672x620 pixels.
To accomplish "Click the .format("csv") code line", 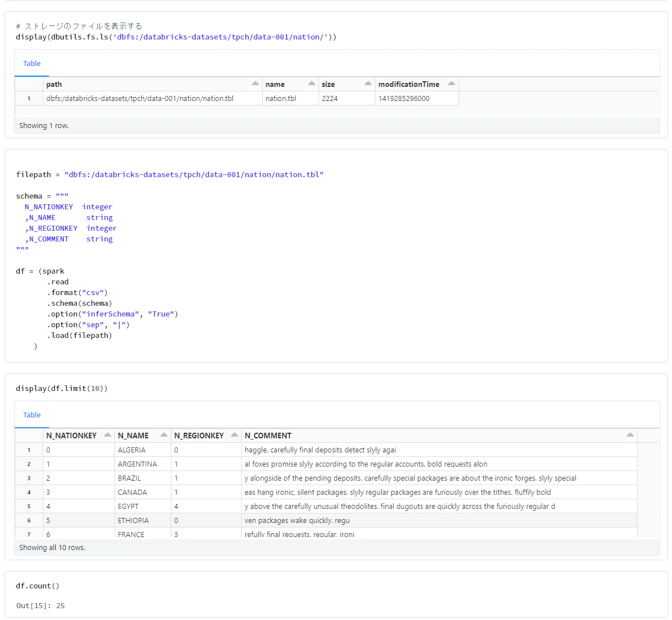I will [78, 292].
